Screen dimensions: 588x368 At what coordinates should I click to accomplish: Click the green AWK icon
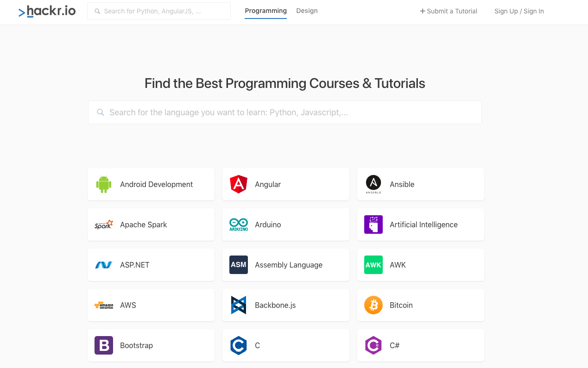(x=373, y=265)
